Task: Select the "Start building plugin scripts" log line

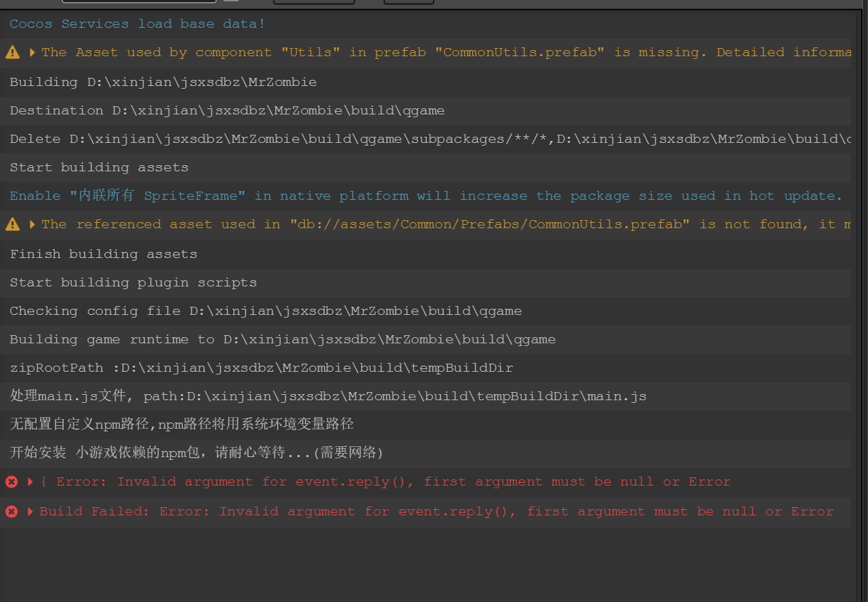Action: click(x=133, y=282)
